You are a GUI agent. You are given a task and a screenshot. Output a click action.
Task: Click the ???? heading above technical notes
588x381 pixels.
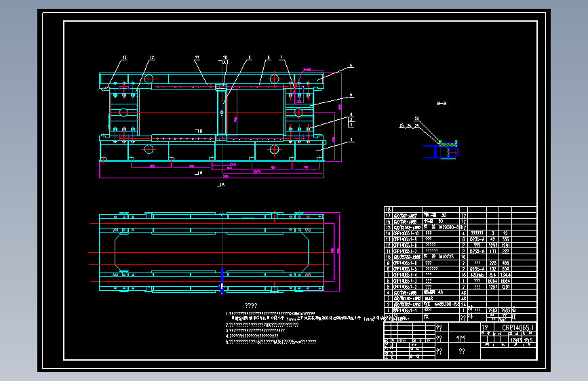coord(251,306)
